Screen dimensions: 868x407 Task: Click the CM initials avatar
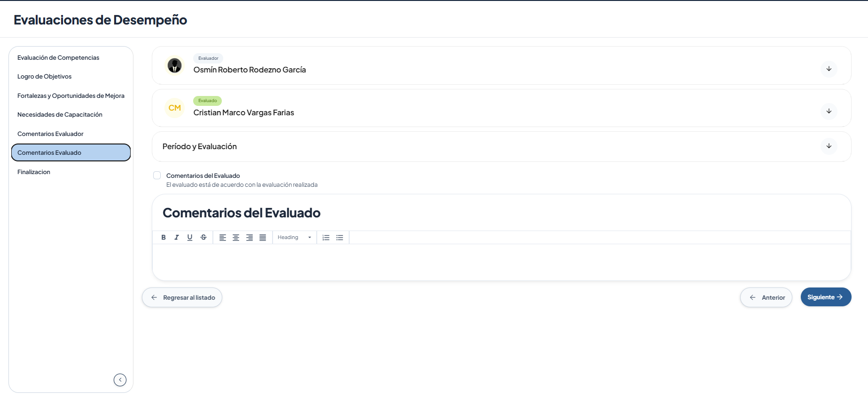(x=175, y=108)
